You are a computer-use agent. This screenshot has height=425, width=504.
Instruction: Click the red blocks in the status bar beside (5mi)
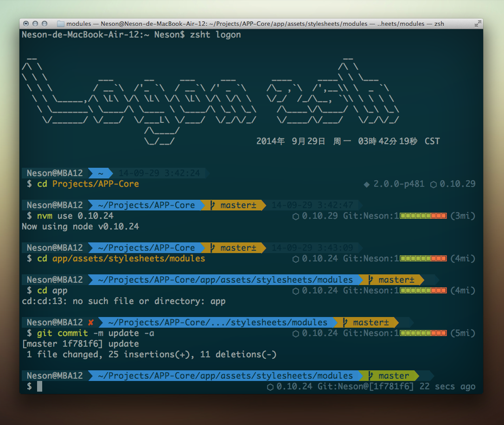(x=439, y=333)
